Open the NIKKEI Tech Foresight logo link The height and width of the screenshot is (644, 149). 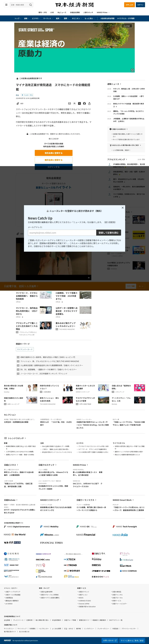point(125,526)
